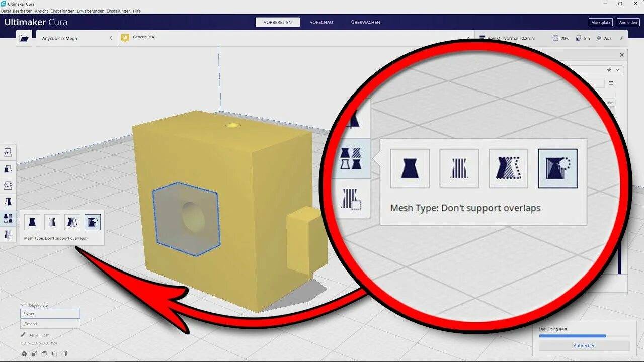Click the support Ein icon

[x=578, y=38]
